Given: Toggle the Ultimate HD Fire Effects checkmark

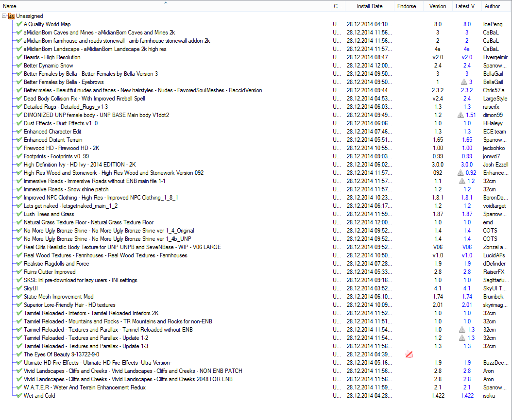Looking at the screenshot, I should 19,363.
